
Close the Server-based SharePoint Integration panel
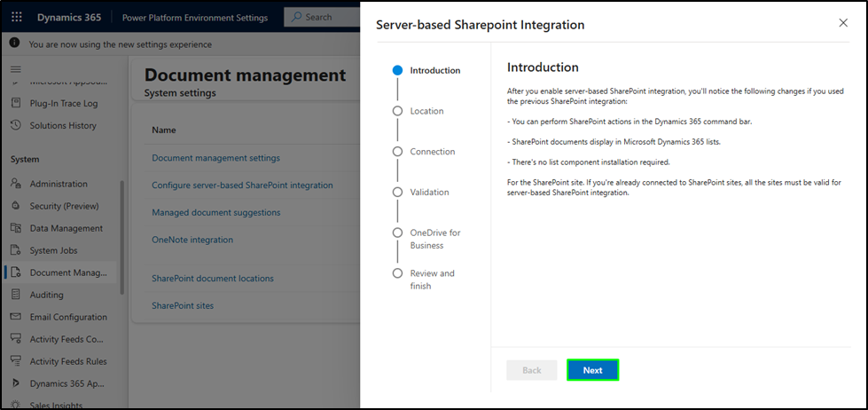pos(843,23)
